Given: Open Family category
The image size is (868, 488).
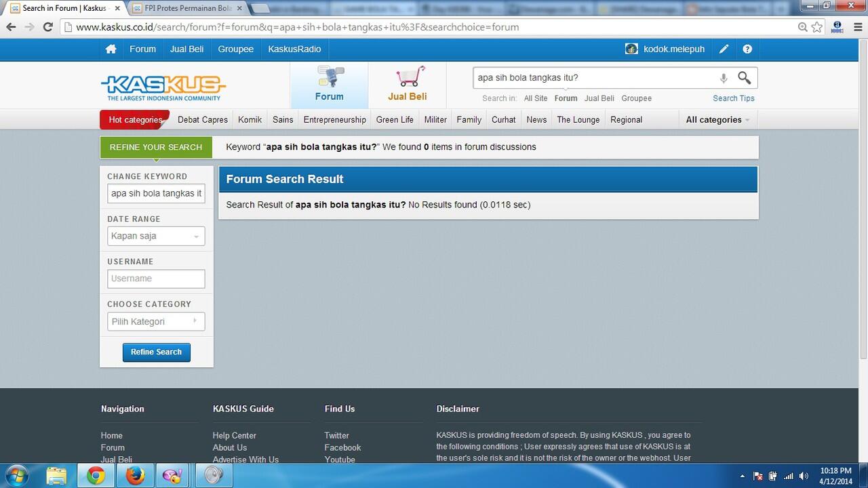Looking at the screenshot, I should coord(469,119).
